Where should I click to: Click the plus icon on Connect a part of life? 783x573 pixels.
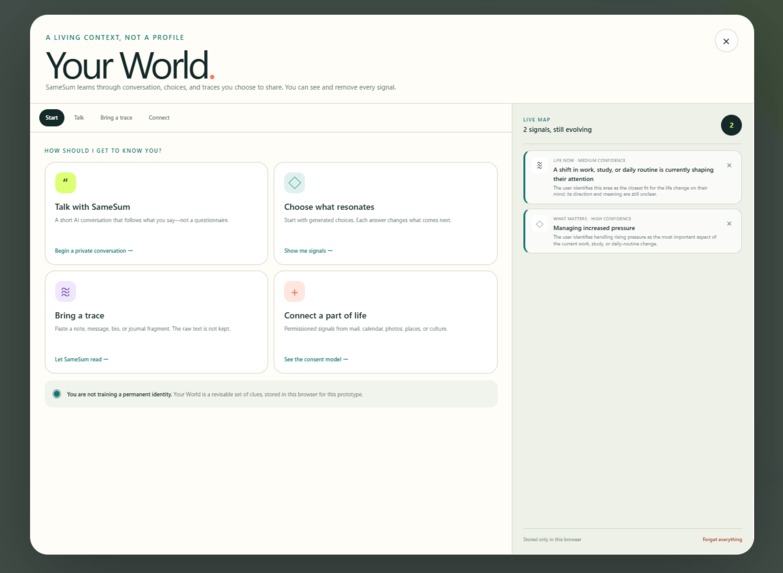pos(295,292)
